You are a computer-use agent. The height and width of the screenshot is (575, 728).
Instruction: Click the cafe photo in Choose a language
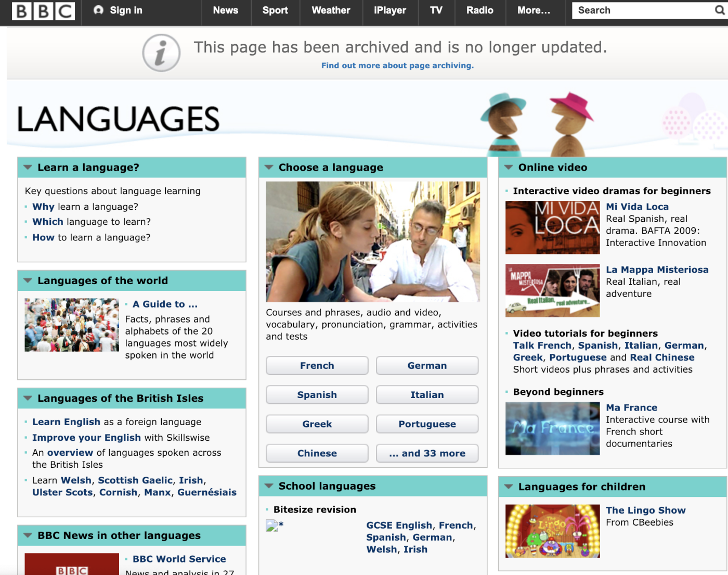coord(373,241)
